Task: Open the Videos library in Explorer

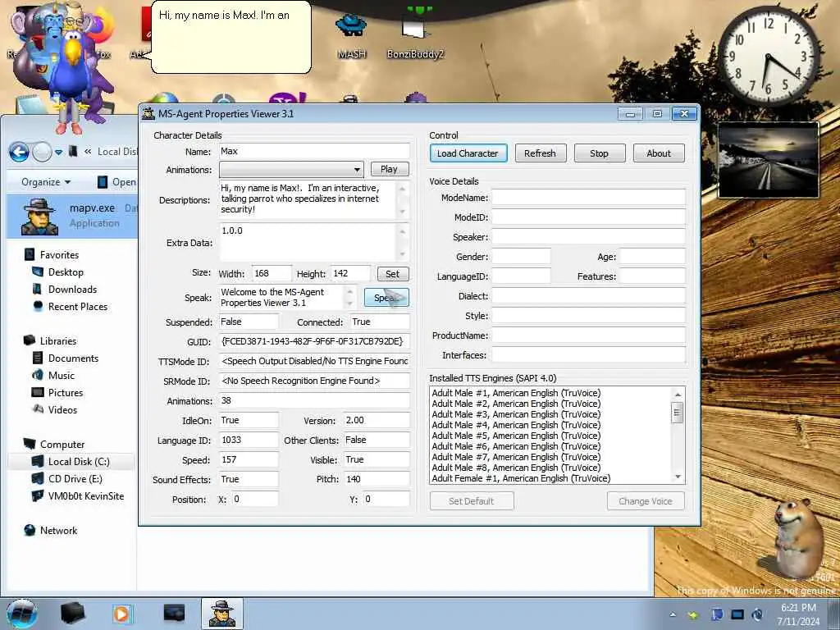Action: coord(62,410)
